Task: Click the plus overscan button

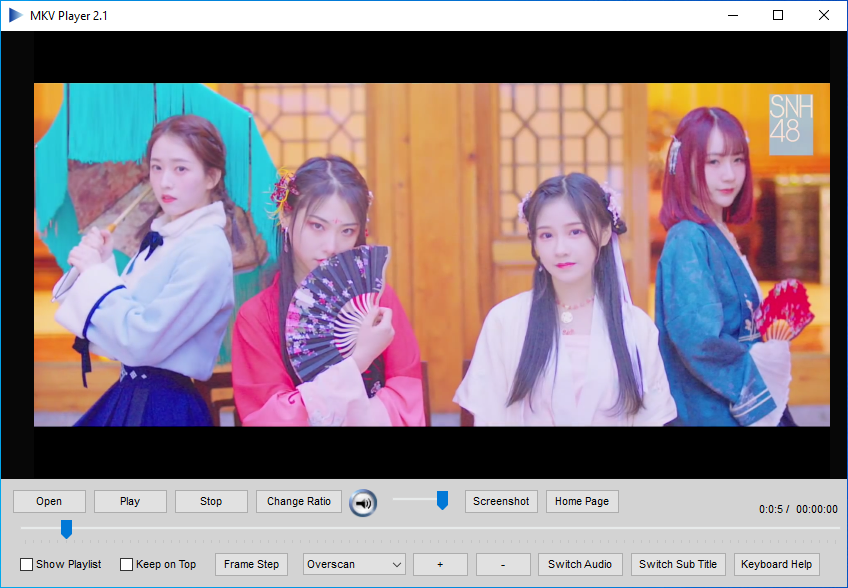Action: click(440, 565)
